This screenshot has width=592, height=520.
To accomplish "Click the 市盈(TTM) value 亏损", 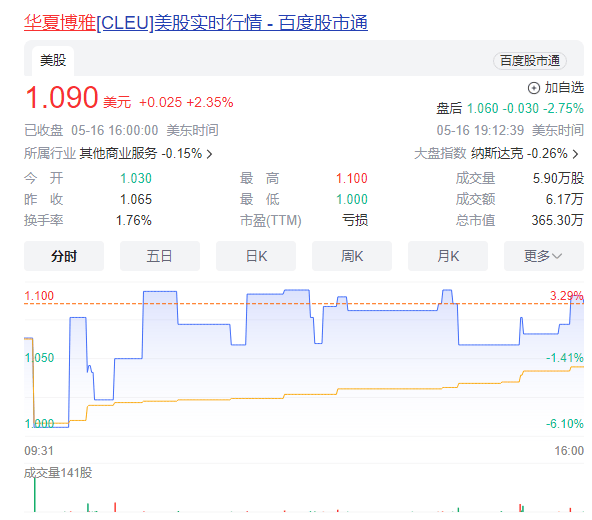I will click(355, 221).
